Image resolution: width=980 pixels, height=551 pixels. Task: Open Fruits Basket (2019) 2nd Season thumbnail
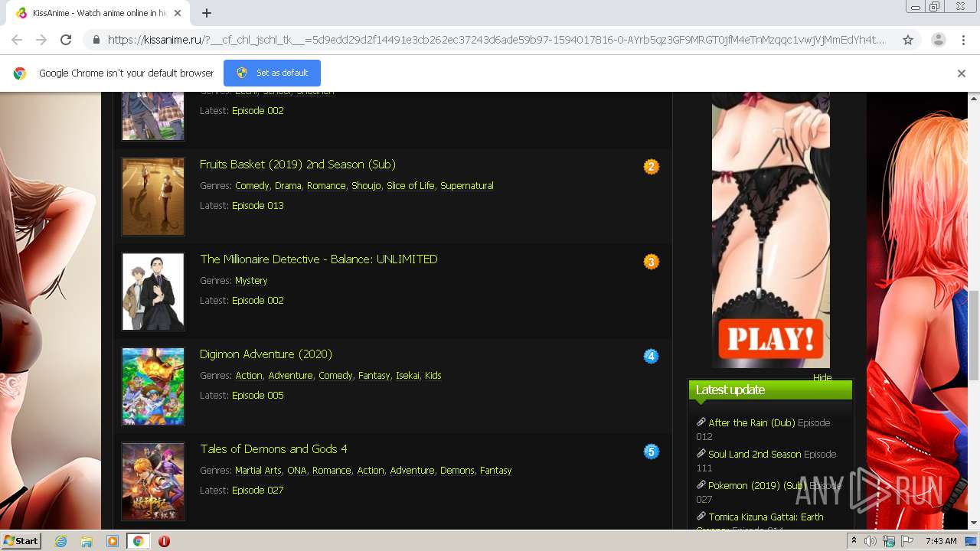[x=153, y=197]
